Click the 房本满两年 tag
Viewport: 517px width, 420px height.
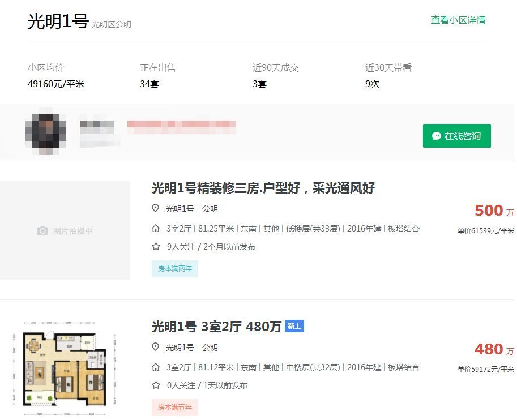click(x=175, y=269)
